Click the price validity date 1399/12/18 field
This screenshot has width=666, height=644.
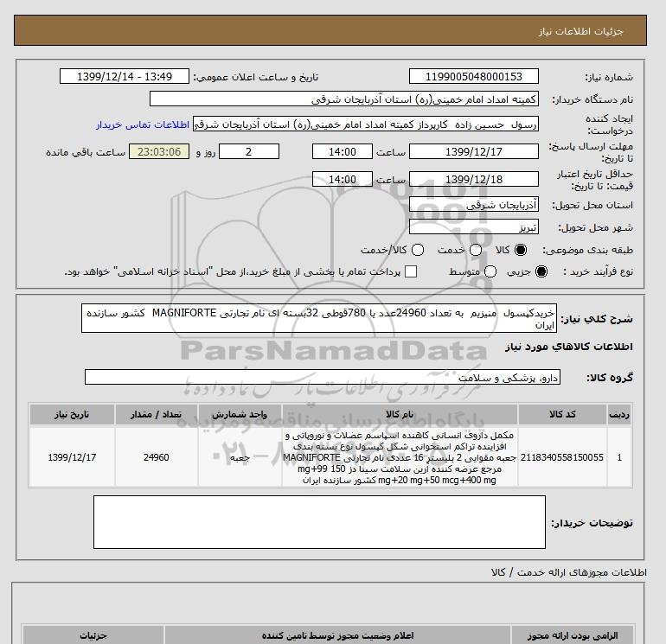(474, 179)
